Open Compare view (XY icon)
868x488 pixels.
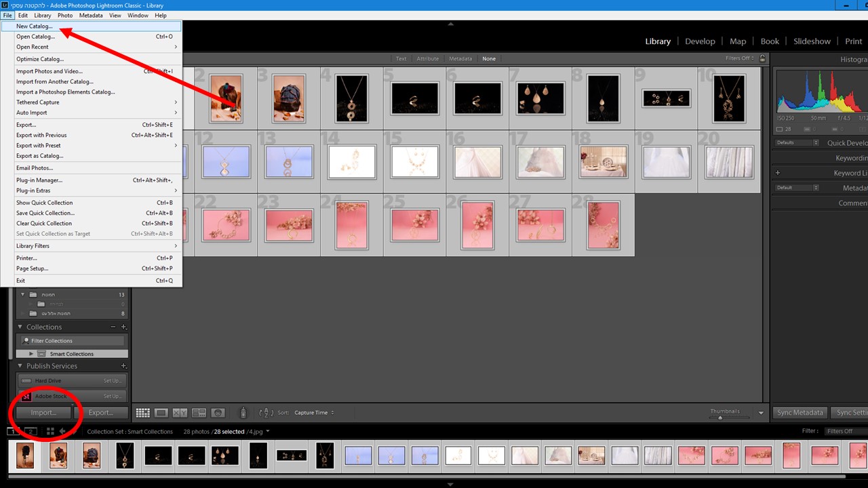(x=180, y=413)
